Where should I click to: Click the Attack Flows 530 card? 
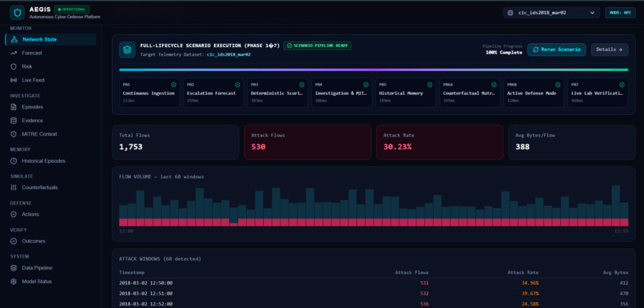coord(308,142)
